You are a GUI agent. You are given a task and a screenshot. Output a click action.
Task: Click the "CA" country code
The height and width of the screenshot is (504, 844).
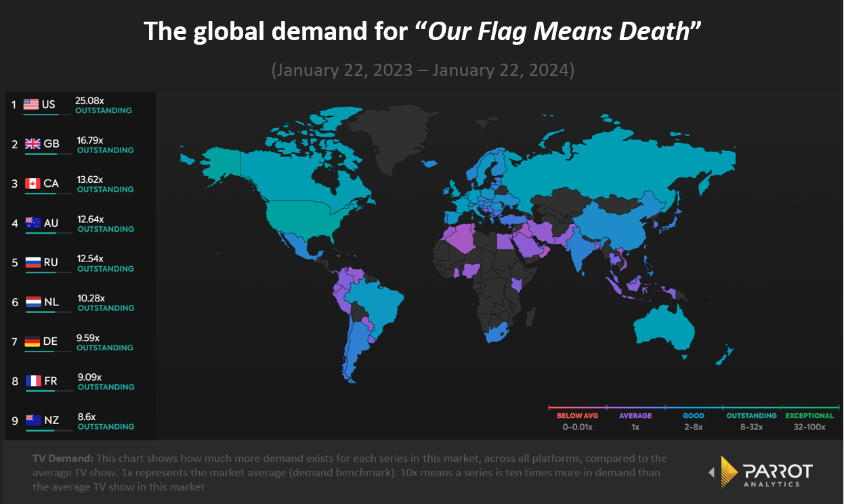click(x=51, y=184)
